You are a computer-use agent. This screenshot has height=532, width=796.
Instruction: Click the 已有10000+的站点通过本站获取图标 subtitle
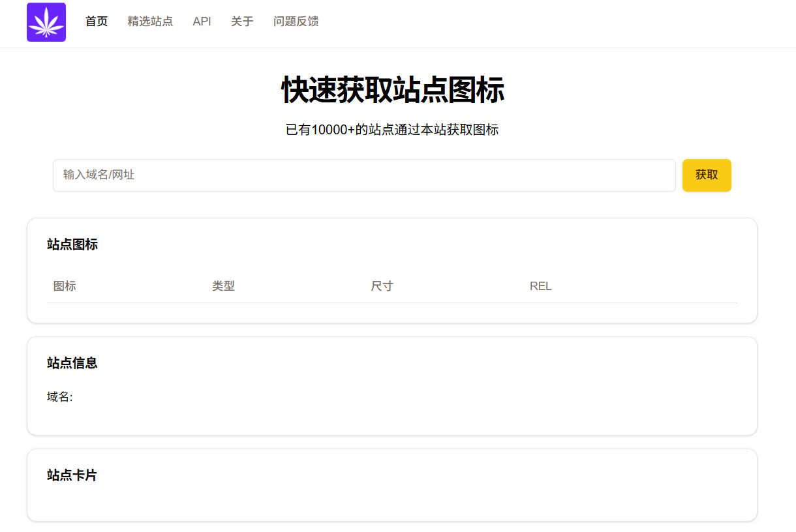coord(392,130)
